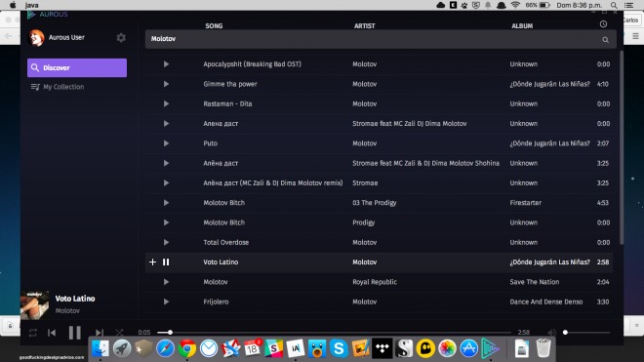
Task: Open settings gear next to Aurous User
Action: coord(121,38)
